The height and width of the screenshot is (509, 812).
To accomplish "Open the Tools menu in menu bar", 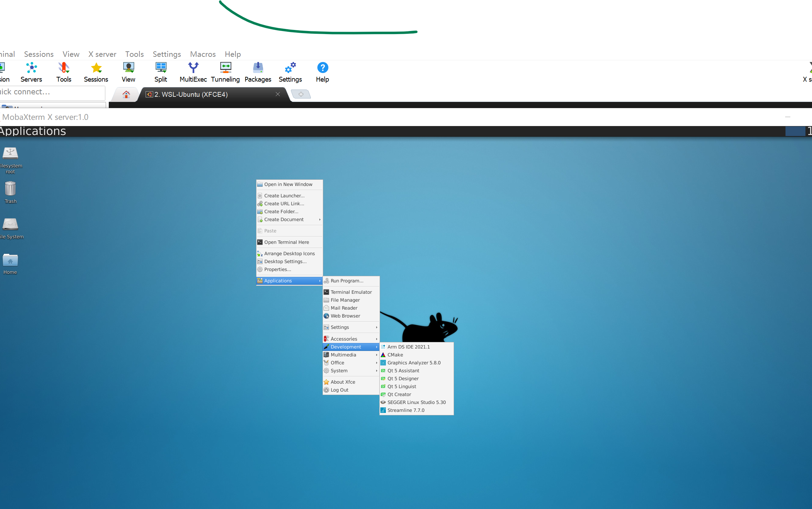I will pyautogui.click(x=134, y=54).
